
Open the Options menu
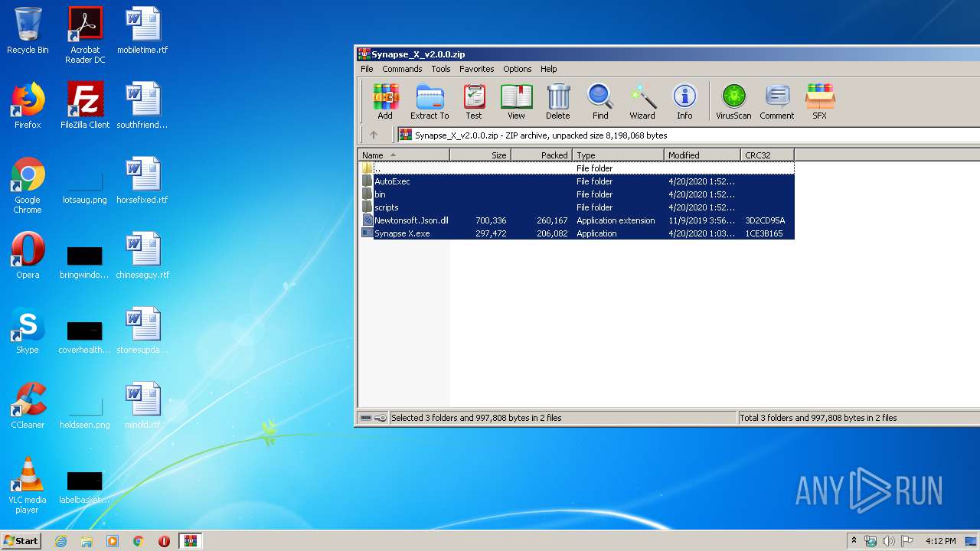click(x=518, y=69)
